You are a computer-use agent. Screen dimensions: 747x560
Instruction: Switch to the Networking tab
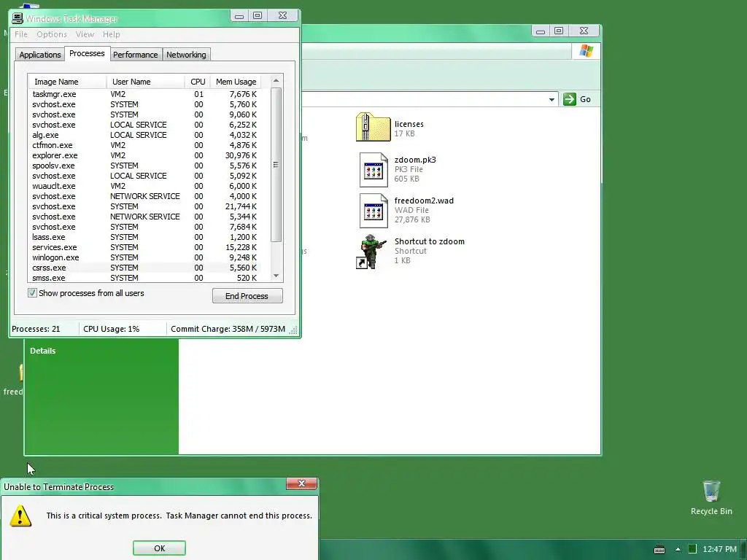(x=186, y=55)
